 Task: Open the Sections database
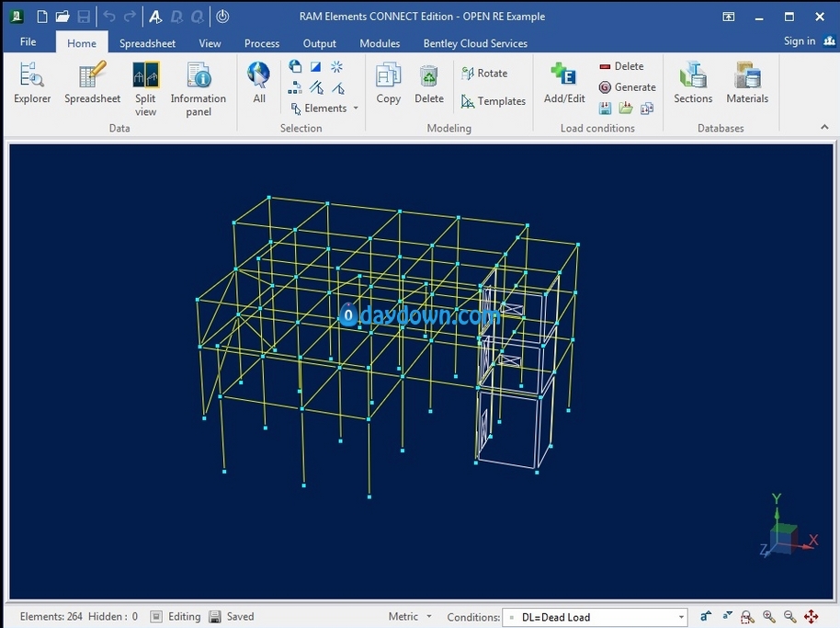(x=693, y=83)
